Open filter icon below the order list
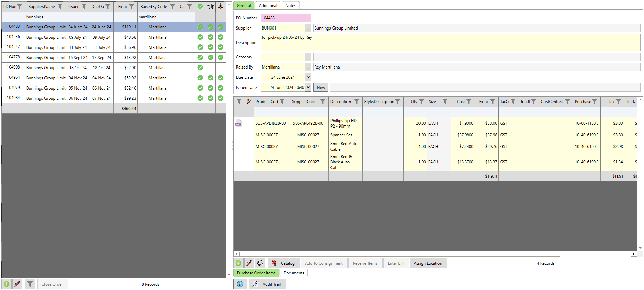The width and height of the screenshot is (644, 290). pos(30,284)
